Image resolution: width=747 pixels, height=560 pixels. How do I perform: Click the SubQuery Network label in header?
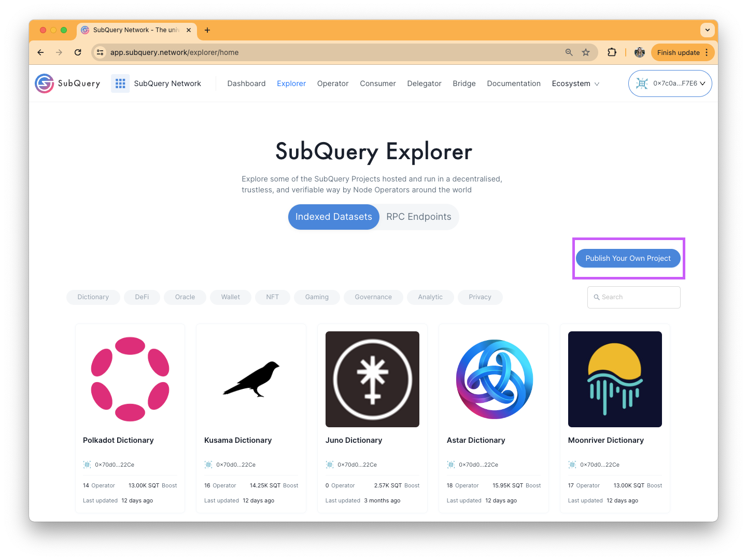click(x=167, y=83)
